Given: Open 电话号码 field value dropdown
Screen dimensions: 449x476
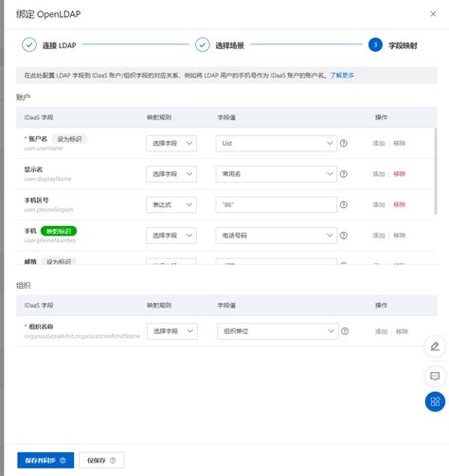Looking at the screenshot, I should (x=276, y=236).
